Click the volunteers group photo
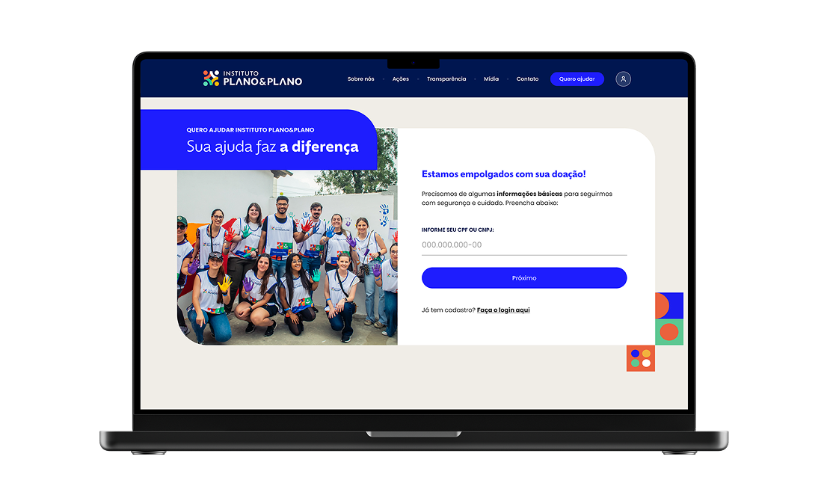 [287, 262]
